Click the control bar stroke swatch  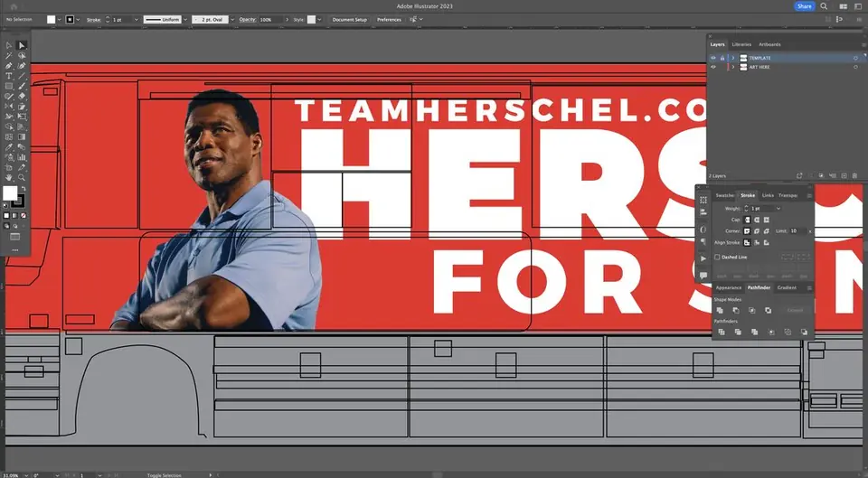tap(70, 19)
